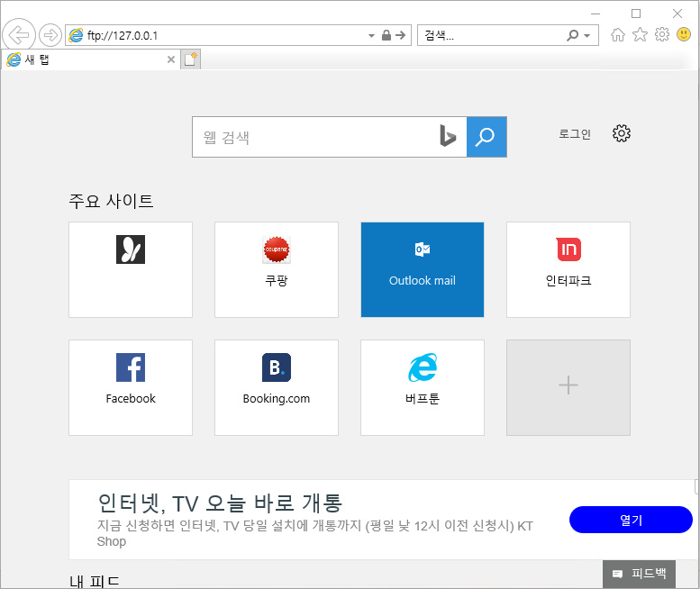Click the IE page icon in address bar
This screenshot has height=589, width=700.
[76, 35]
